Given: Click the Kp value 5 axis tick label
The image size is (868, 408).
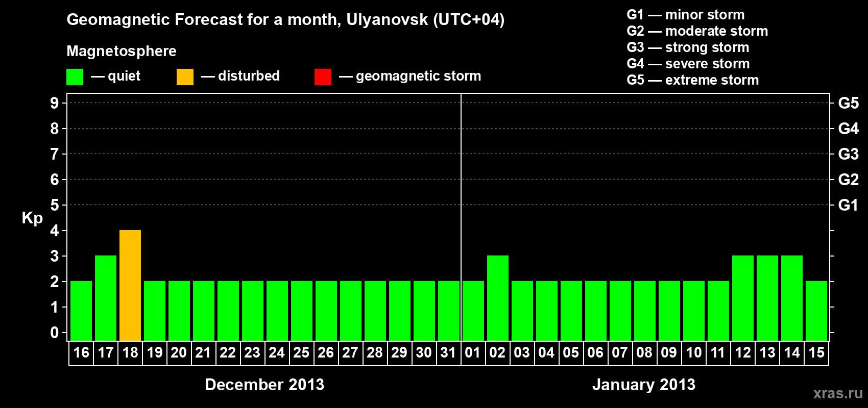Looking at the screenshot, I should (x=55, y=205).
